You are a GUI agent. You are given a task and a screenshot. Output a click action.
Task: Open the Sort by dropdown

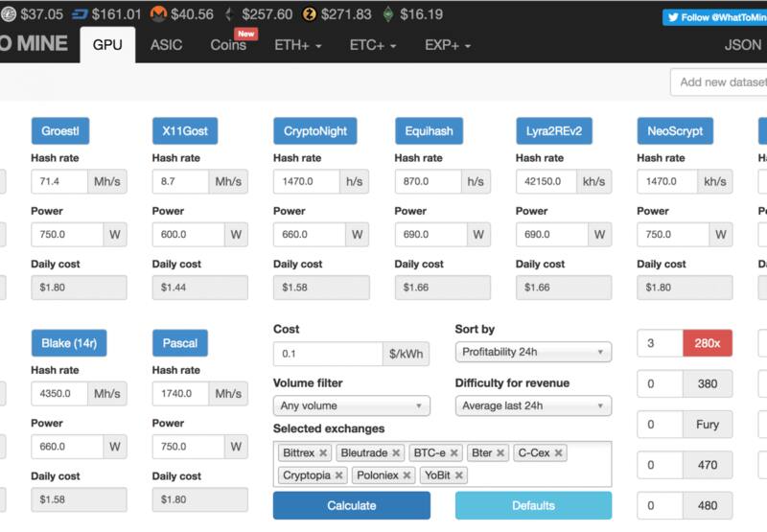pos(532,353)
